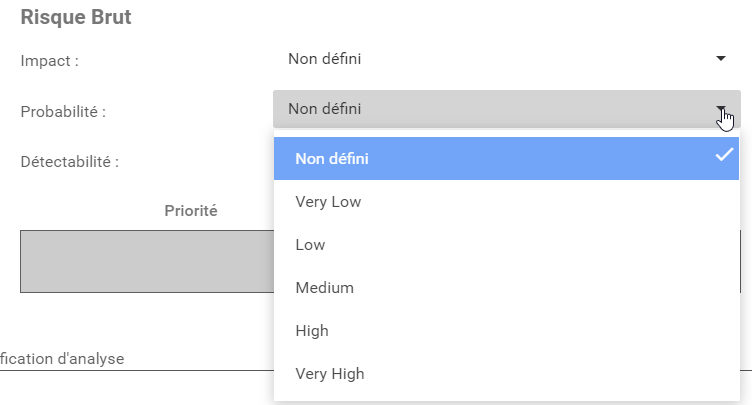Choose the Very High option
Viewport: 752px width, 405px height.
pos(330,374)
